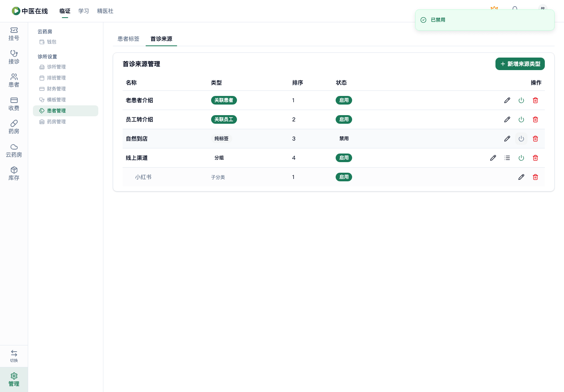The height and width of the screenshot is (392, 564).
Task: Open the 学习 top navigation item
Action: click(x=84, y=11)
